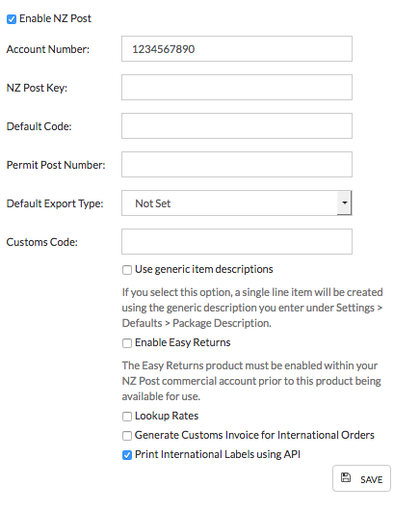Click the dropdown arrow beside Not Set
The width and height of the screenshot is (420, 513).
344,202
